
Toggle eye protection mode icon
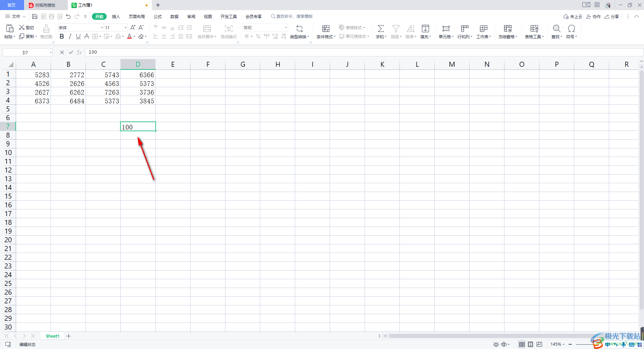pos(496,344)
